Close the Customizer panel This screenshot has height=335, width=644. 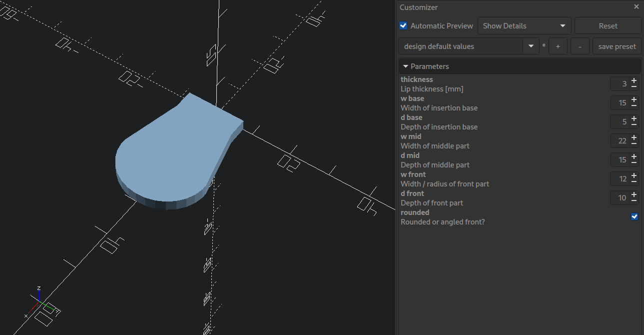pos(636,6)
